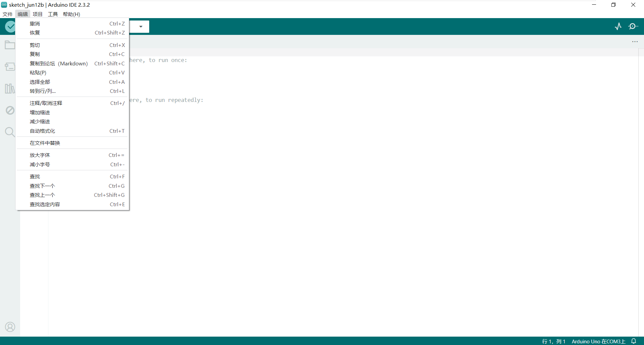Screen dimensions: 644x345
Task: Select the 粘贴(P) menu entry
Action: point(72,72)
